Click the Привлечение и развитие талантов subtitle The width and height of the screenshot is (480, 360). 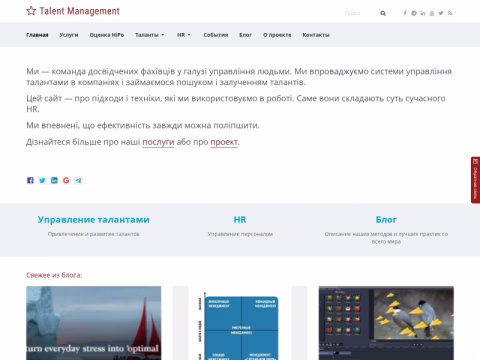coord(94,234)
